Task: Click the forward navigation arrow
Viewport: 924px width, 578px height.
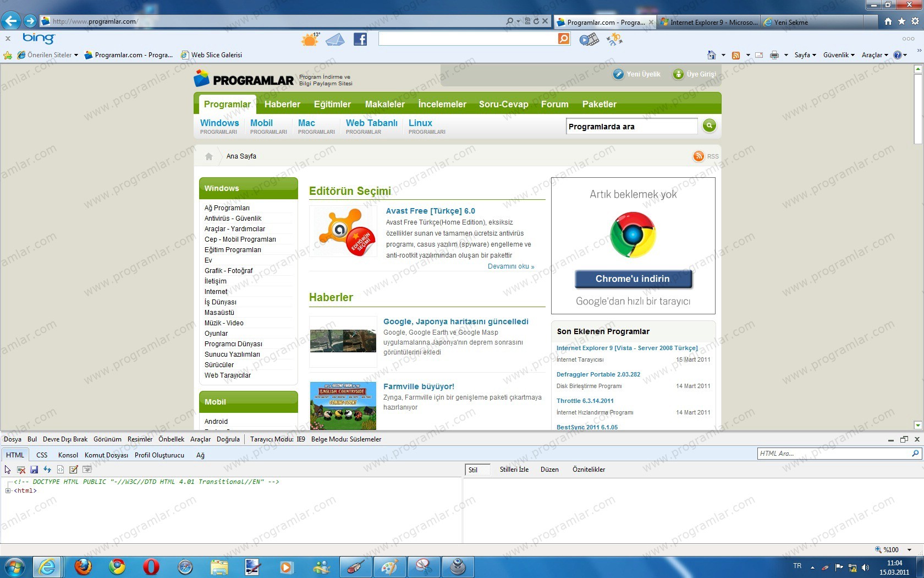Action: (30, 21)
